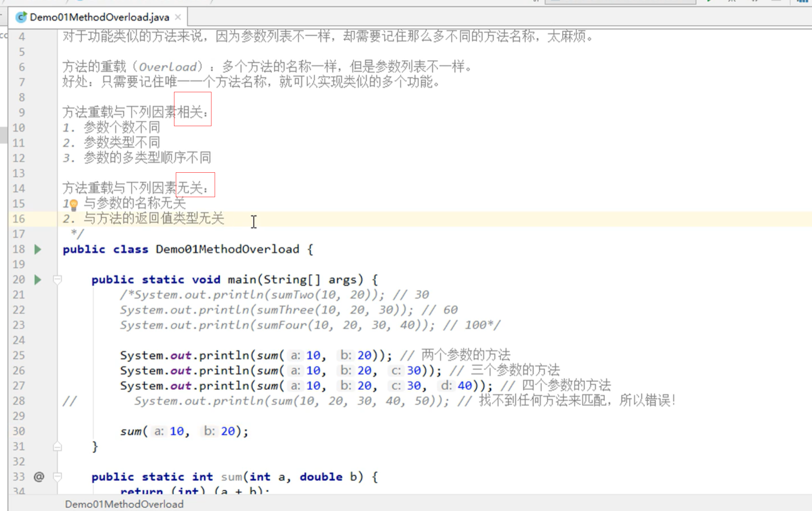Click line number 25 in the gutter
This screenshot has height=511, width=812.
(x=19, y=355)
